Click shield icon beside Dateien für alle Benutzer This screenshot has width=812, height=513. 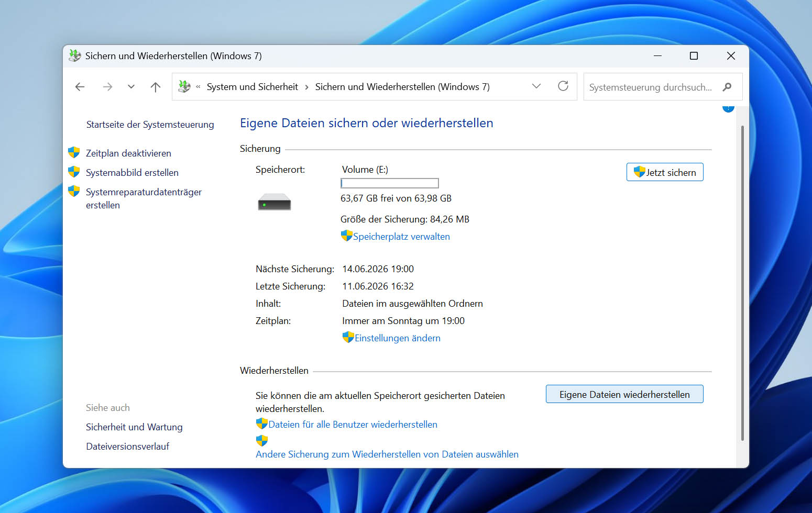pos(262,423)
